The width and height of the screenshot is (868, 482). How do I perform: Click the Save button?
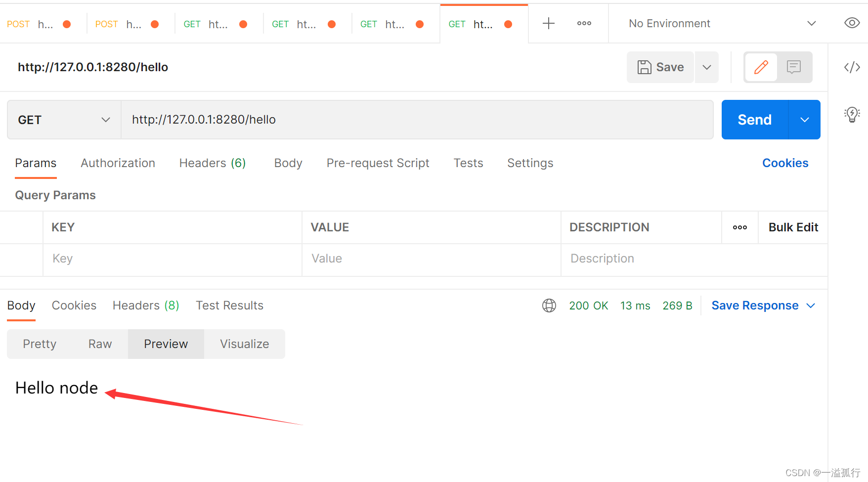660,67
